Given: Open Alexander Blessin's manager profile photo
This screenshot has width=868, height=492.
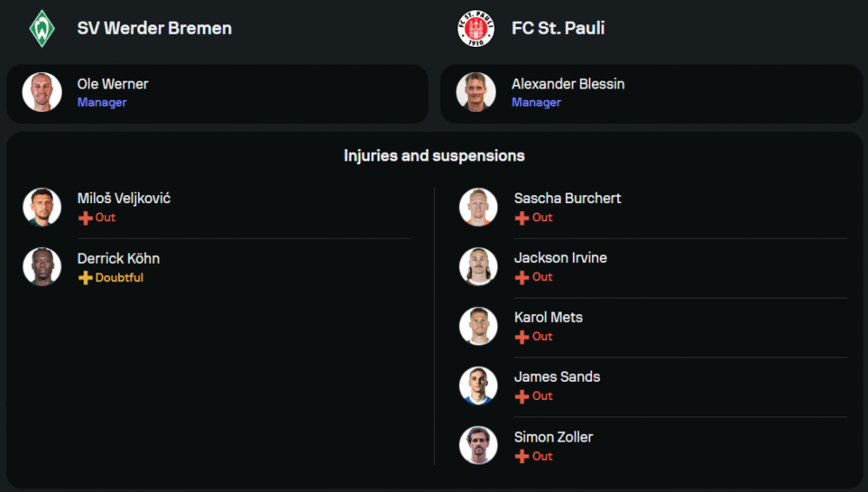Looking at the screenshot, I should (476, 92).
